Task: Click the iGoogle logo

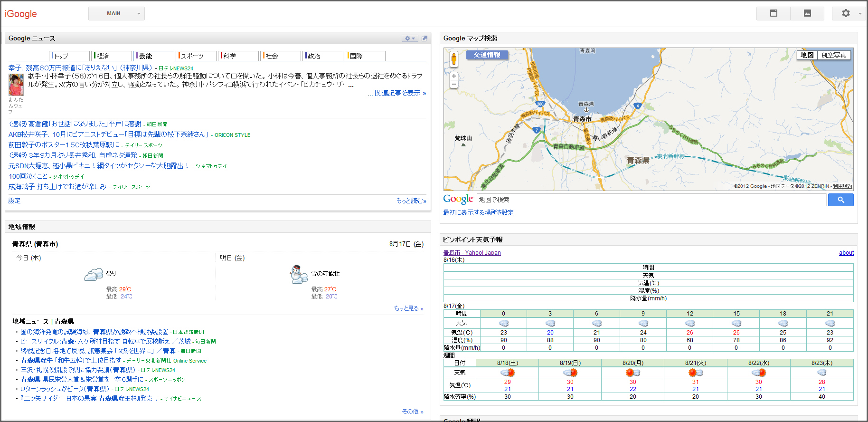Action: coord(21,14)
